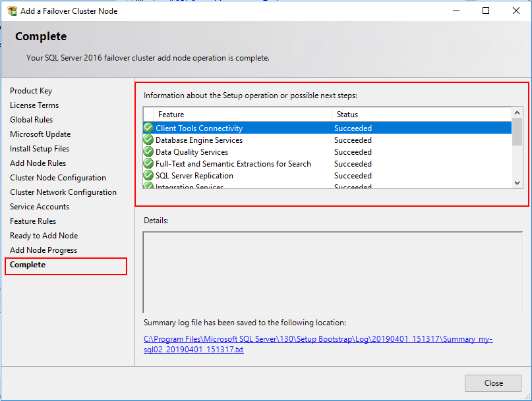Click the setup box icon in title bar
The image size is (532, 401).
pyautogui.click(x=12, y=11)
